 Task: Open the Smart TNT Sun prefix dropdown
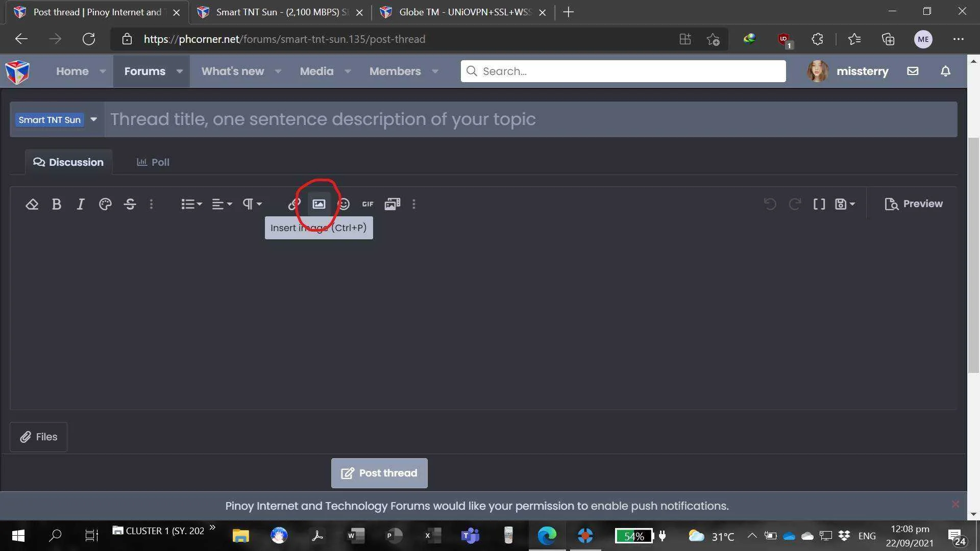[x=57, y=120]
